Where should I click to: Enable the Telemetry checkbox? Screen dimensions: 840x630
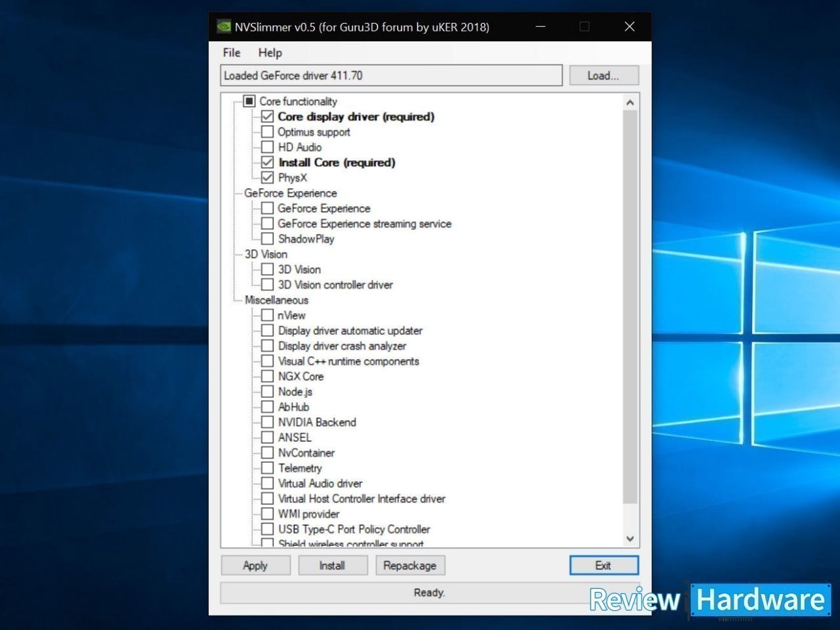[x=267, y=468]
